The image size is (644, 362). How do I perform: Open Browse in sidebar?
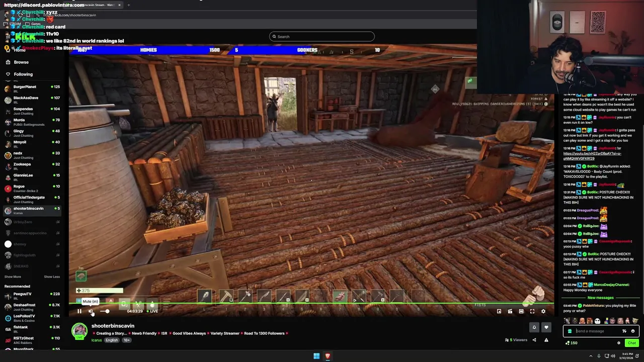click(x=21, y=62)
